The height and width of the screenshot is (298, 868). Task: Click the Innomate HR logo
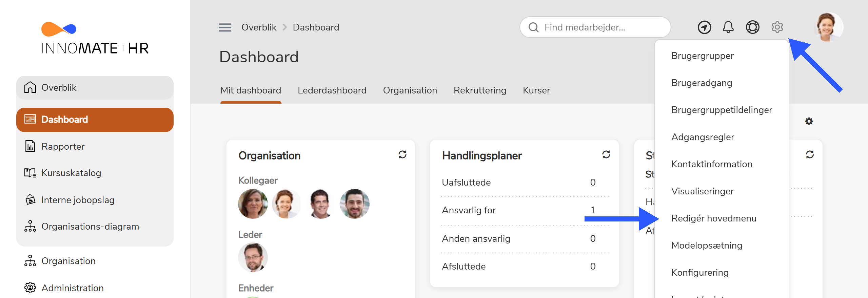(95, 38)
